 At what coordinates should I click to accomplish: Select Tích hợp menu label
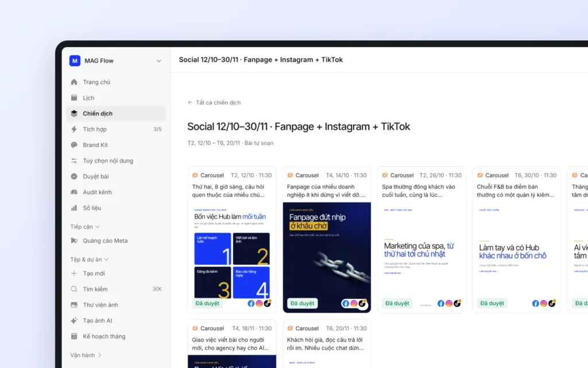tap(95, 129)
